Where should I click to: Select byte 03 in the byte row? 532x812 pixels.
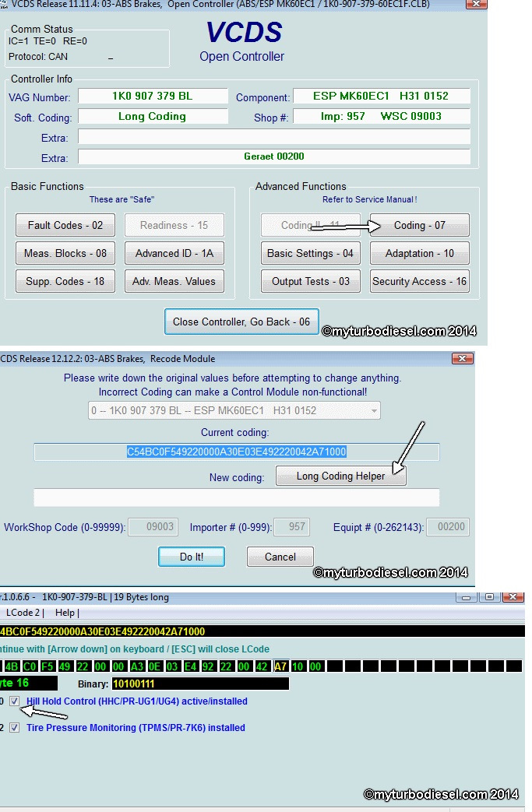[172, 666]
